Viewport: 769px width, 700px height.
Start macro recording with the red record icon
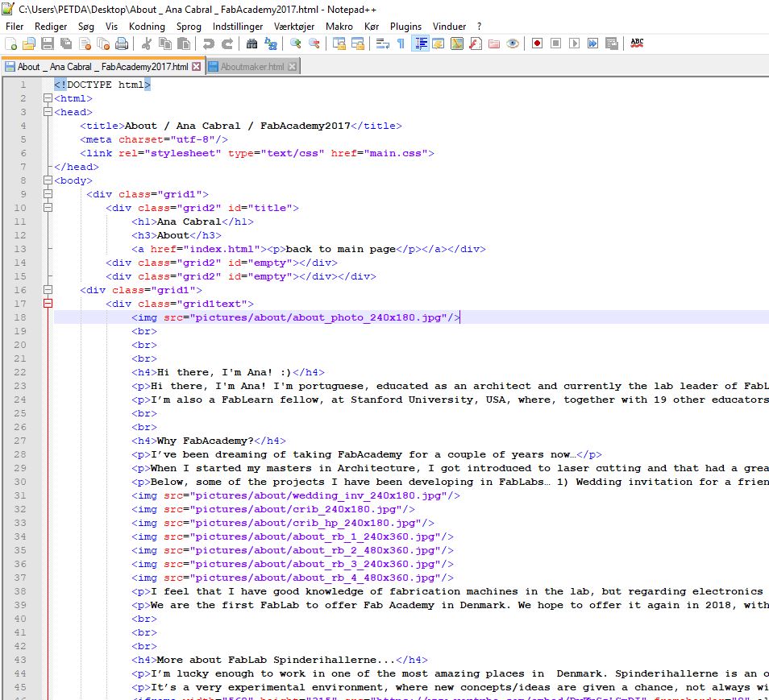536,43
